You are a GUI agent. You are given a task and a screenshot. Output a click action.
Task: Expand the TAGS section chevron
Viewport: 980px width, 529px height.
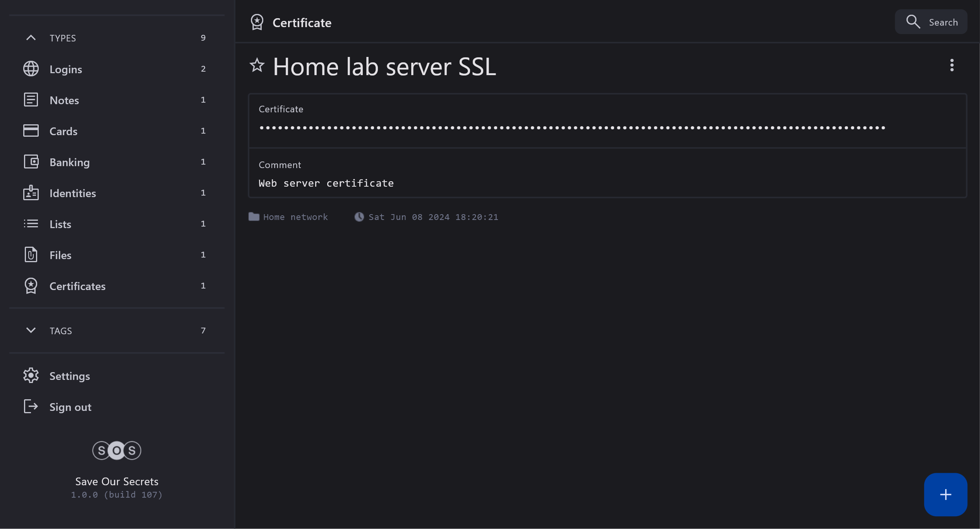pyautogui.click(x=31, y=330)
